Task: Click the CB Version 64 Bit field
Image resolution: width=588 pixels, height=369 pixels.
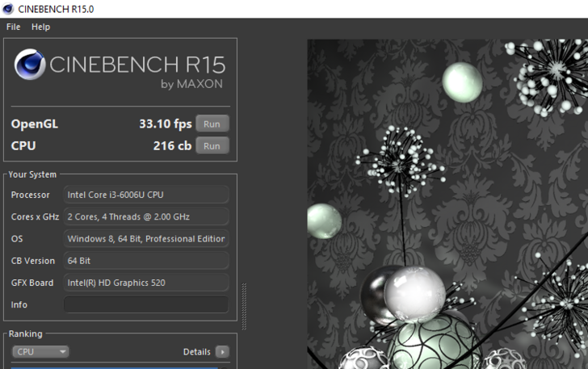Action: click(x=146, y=261)
